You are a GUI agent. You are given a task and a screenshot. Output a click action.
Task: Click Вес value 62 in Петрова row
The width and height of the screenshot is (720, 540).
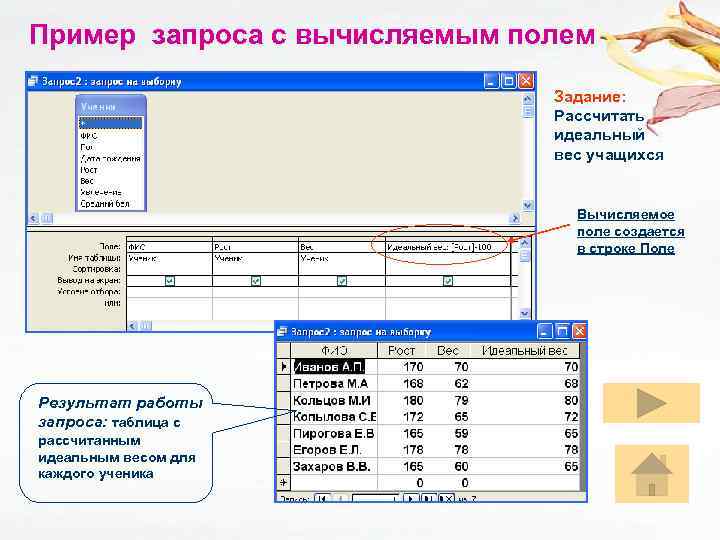[461, 383]
